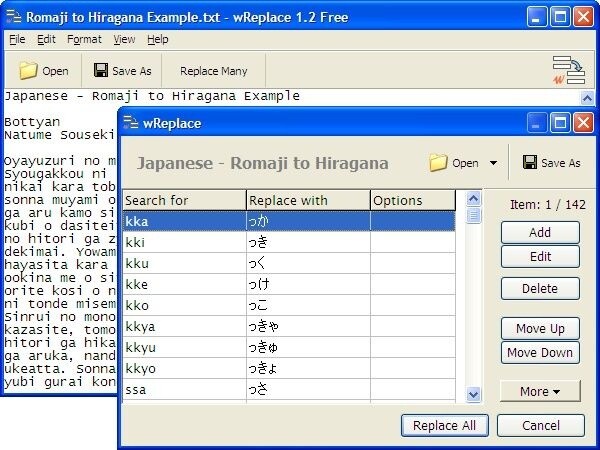The width and height of the screenshot is (600, 450).
Task: Expand the Open dropdown arrow in dialog
Action: (493, 163)
